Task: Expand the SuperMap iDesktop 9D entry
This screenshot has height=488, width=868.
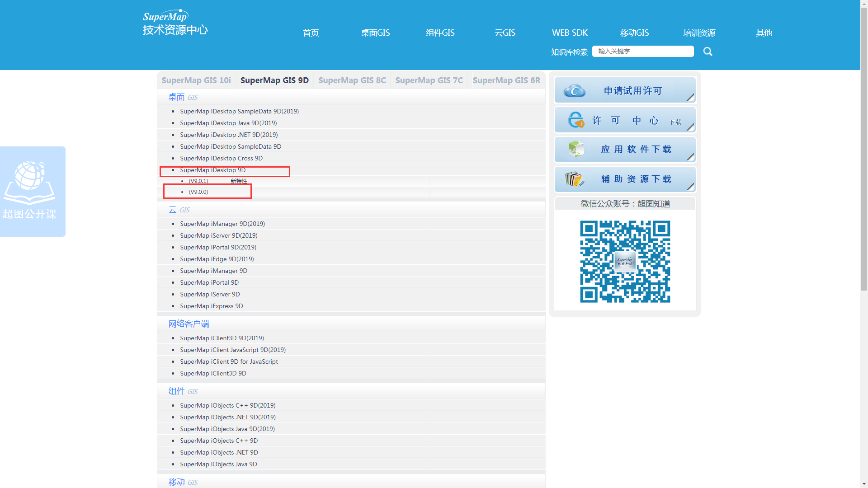Action: coord(212,170)
